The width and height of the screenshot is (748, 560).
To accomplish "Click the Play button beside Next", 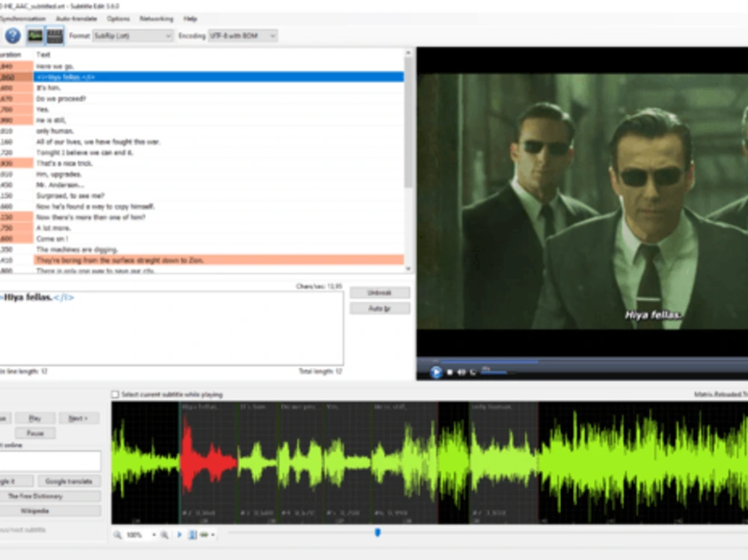I will coord(35,419).
